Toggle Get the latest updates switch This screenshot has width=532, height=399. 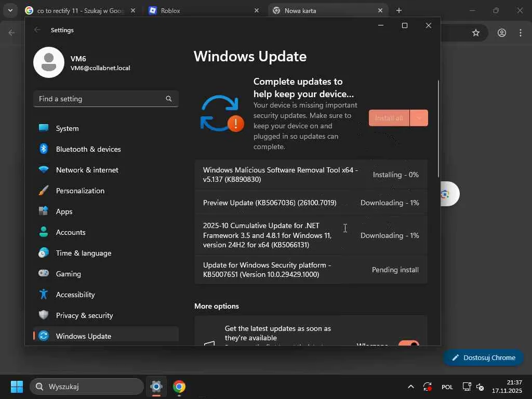click(409, 343)
